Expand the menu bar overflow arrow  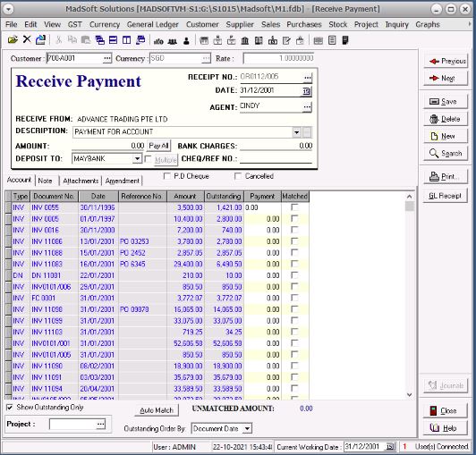[x=470, y=24]
